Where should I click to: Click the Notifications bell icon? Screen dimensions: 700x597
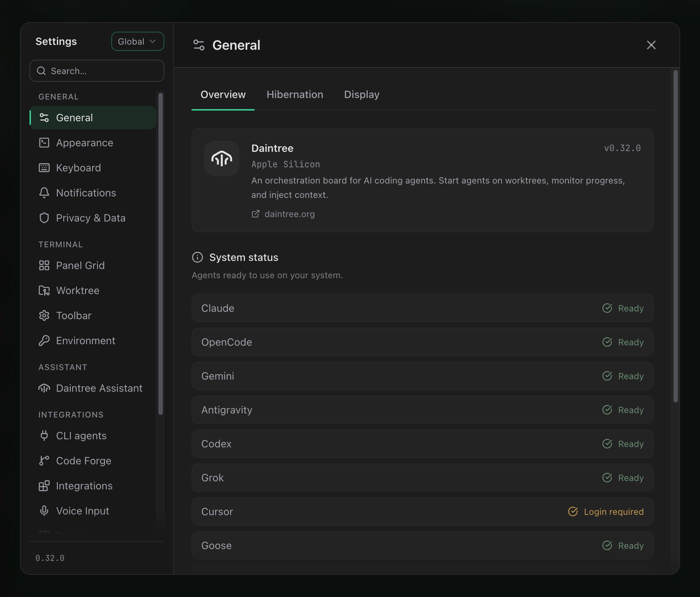[x=44, y=193]
